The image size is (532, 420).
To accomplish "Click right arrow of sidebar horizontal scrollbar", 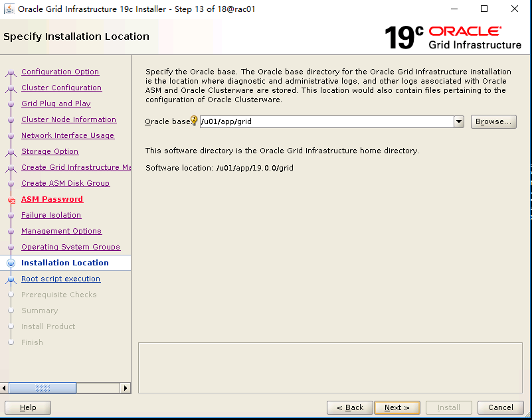I will click(126, 388).
